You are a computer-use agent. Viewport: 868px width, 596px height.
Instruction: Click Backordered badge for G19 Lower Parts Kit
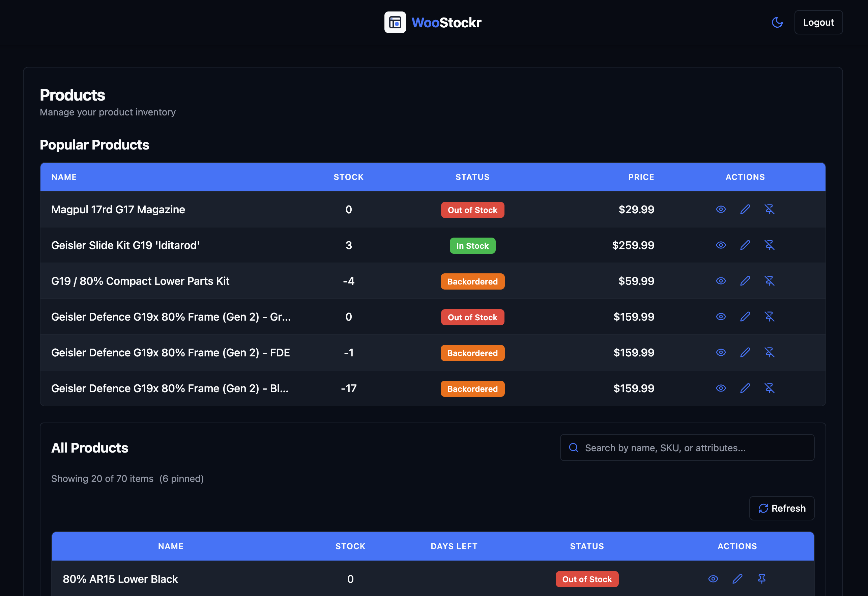[472, 281]
